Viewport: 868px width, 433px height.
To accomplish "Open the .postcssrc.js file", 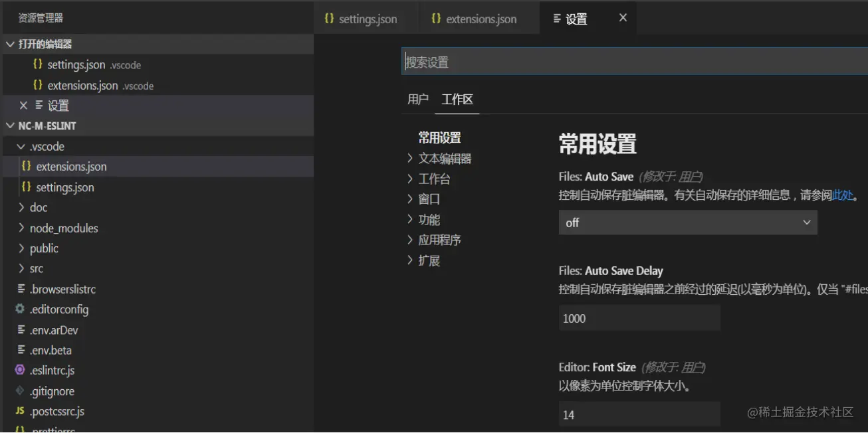I will pos(158,411).
